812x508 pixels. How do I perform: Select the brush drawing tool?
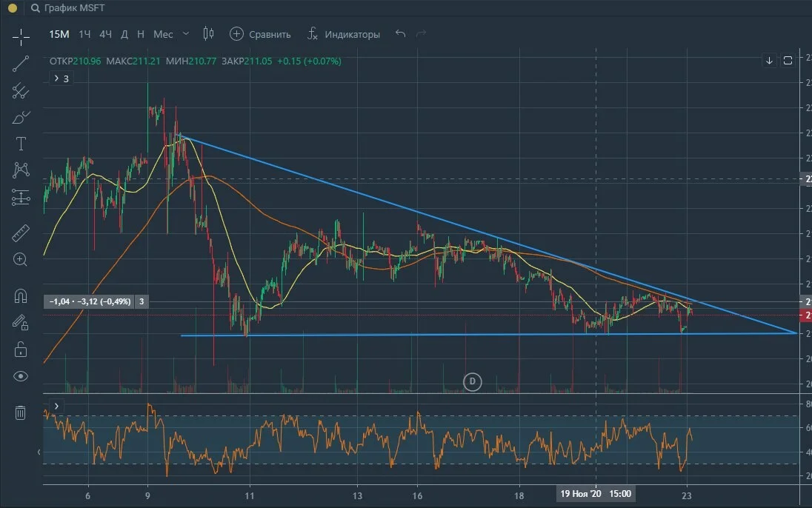[x=21, y=118]
